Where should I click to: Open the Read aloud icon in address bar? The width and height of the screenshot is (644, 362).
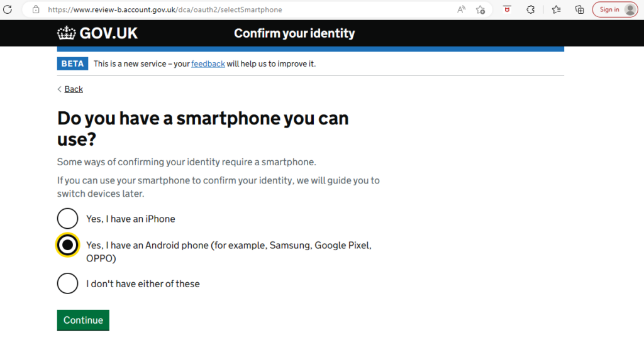461,9
